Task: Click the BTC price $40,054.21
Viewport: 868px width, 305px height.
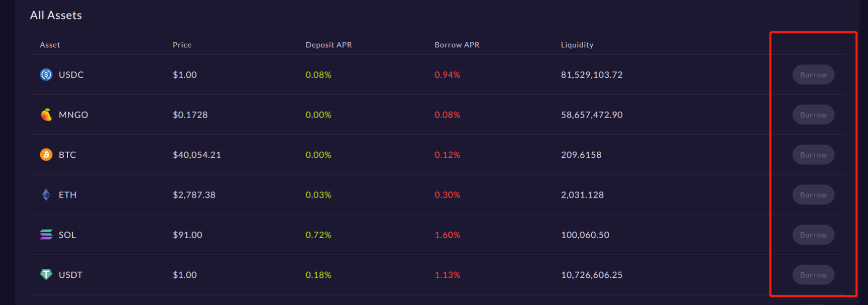Action: (x=196, y=155)
